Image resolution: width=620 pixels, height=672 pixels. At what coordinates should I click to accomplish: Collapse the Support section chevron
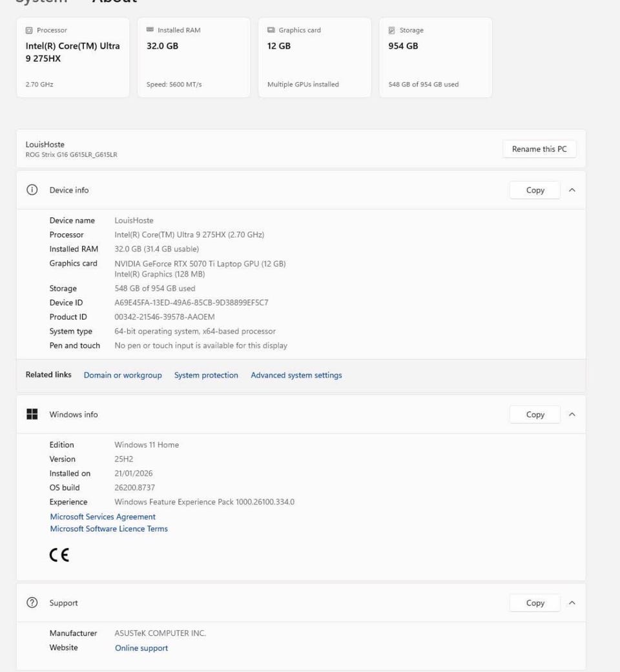pyautogui.click(x=572, y=603)
